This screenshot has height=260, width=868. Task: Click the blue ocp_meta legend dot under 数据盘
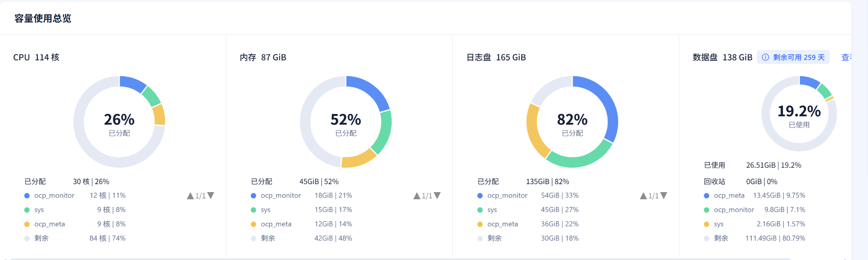pos(706,196)
